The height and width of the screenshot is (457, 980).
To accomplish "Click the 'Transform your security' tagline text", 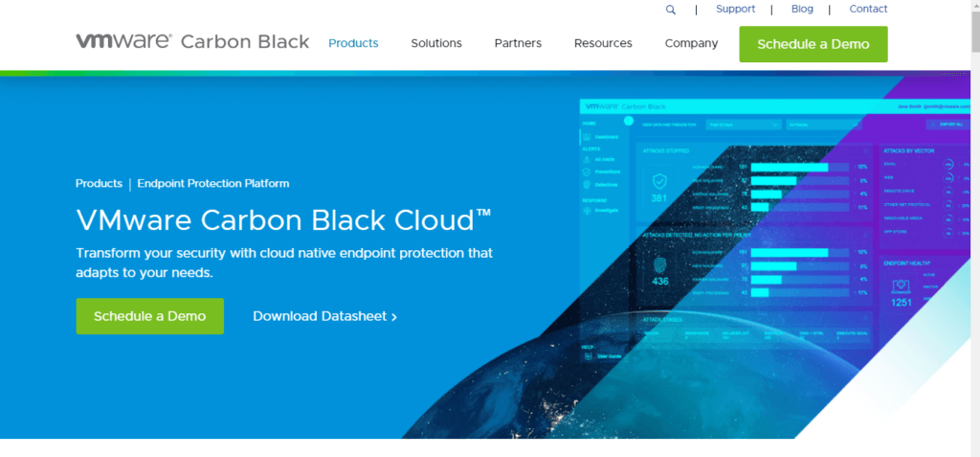I will click(x=284, y=263).
